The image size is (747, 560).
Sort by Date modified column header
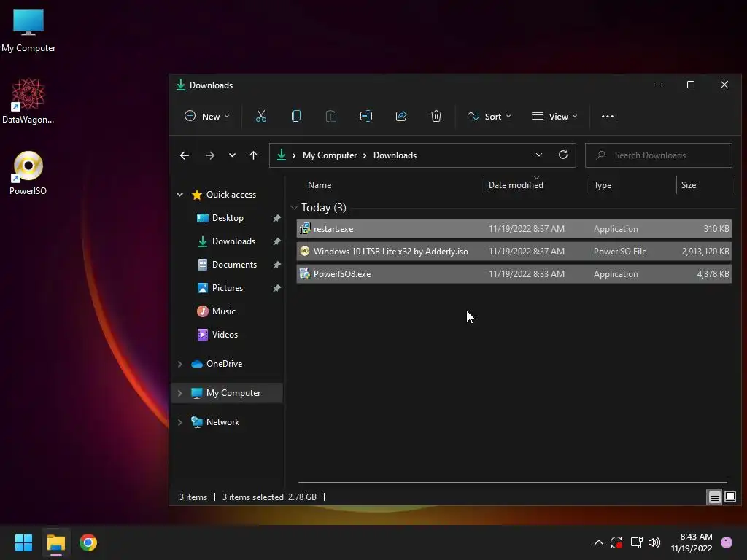[x=516, y=185]
